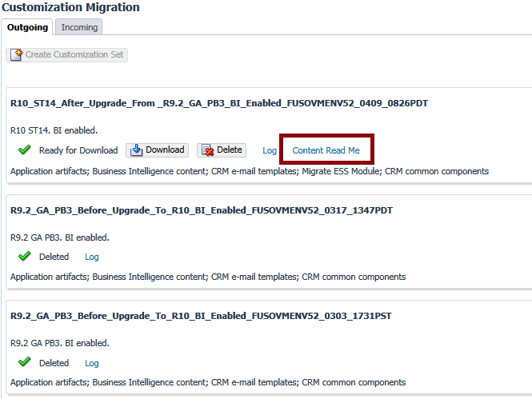Open the Incoming tab
Screen dimensions: 532x399
coord(80,27)
